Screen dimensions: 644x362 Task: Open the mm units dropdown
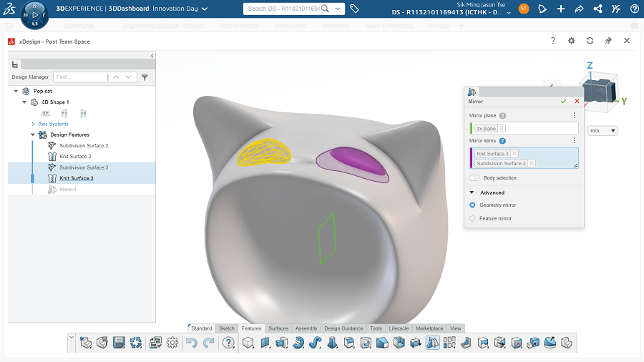pyautogui.click(x=602, y=131)
